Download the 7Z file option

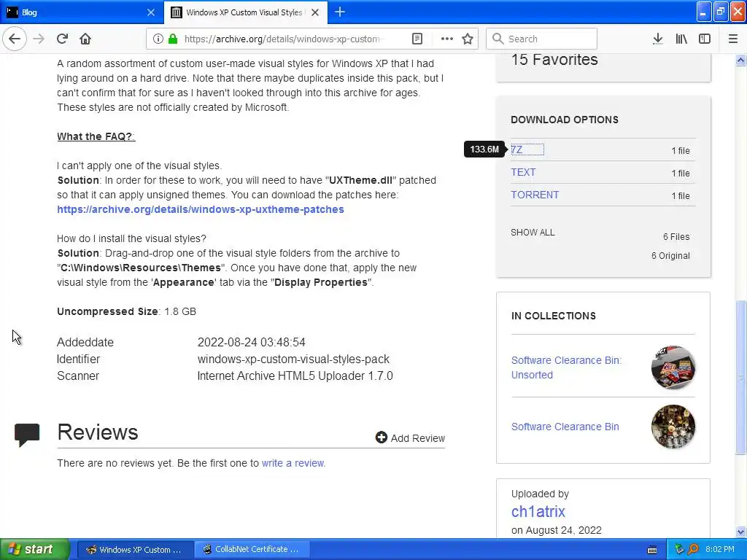point(517,149)
